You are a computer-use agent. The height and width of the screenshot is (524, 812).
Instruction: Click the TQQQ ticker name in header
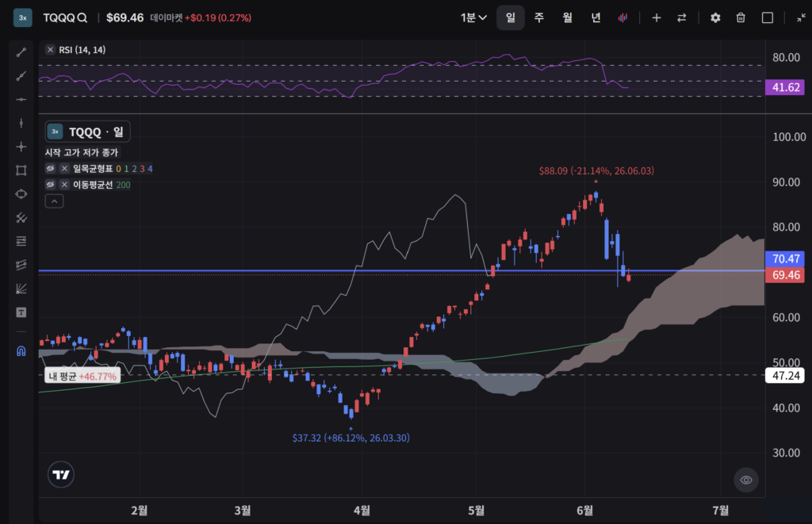[x=59, y=17]
